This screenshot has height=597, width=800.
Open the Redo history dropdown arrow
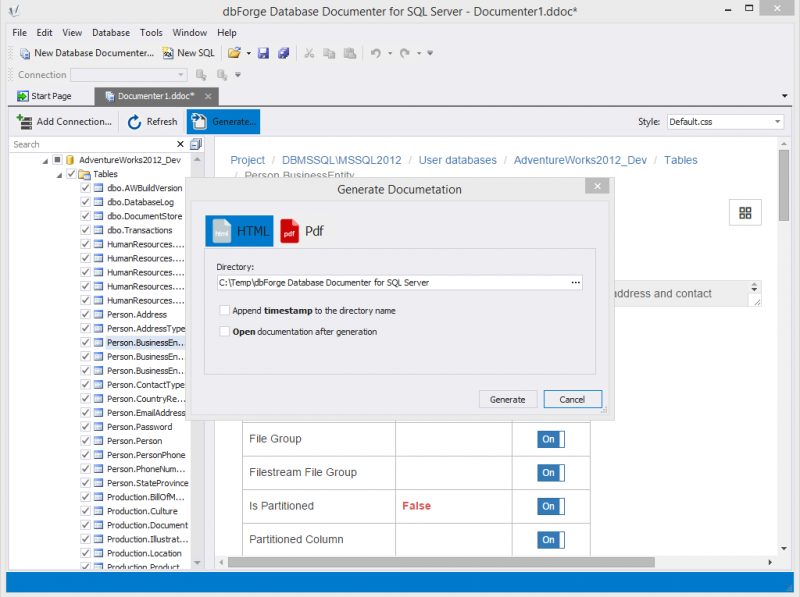pos(418,53)
